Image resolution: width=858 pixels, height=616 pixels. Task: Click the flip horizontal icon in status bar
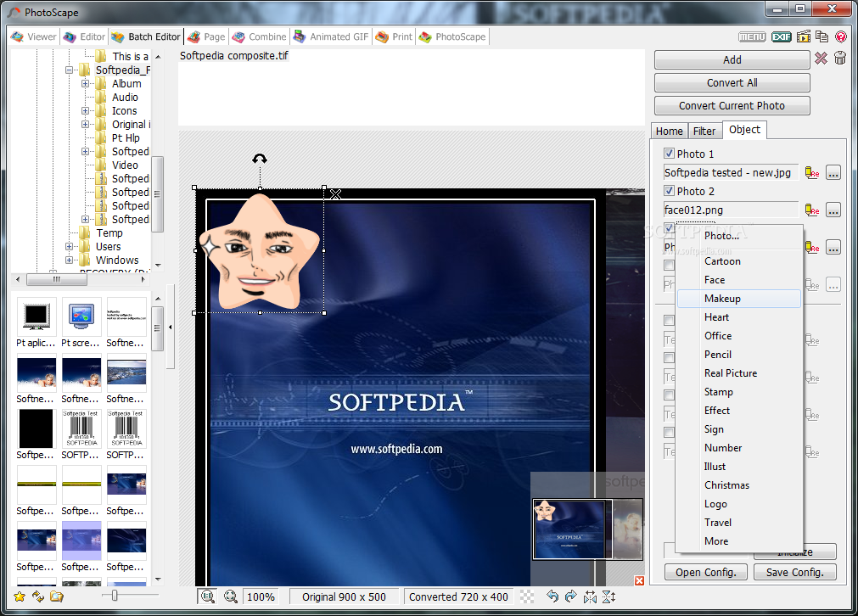click(x=590, y=596)
